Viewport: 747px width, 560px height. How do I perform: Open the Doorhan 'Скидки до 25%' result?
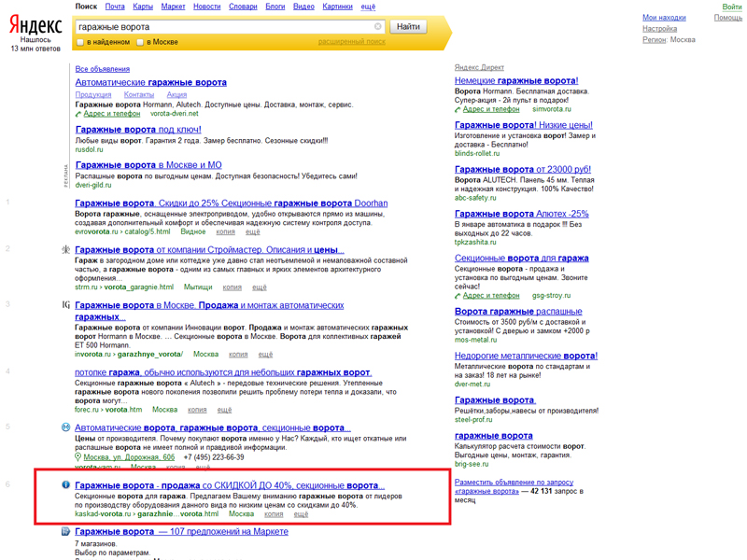pyautogui.click(x=231, y=203)
